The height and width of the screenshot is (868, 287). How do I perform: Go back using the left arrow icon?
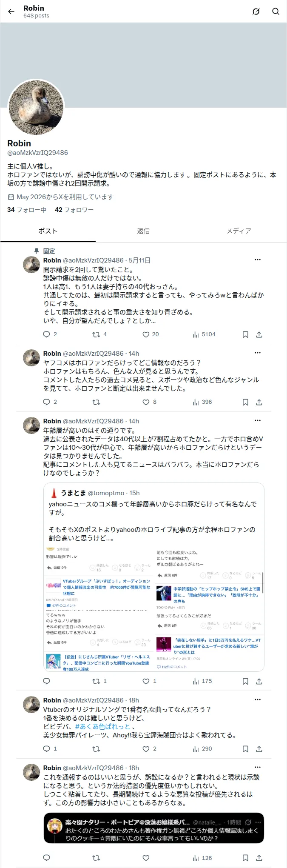click(x=11, y=11)
